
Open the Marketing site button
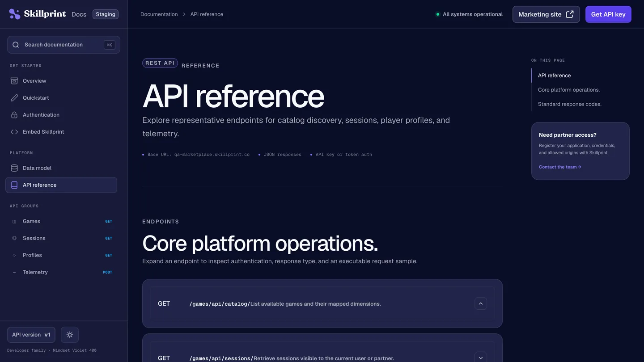point(546,14)
